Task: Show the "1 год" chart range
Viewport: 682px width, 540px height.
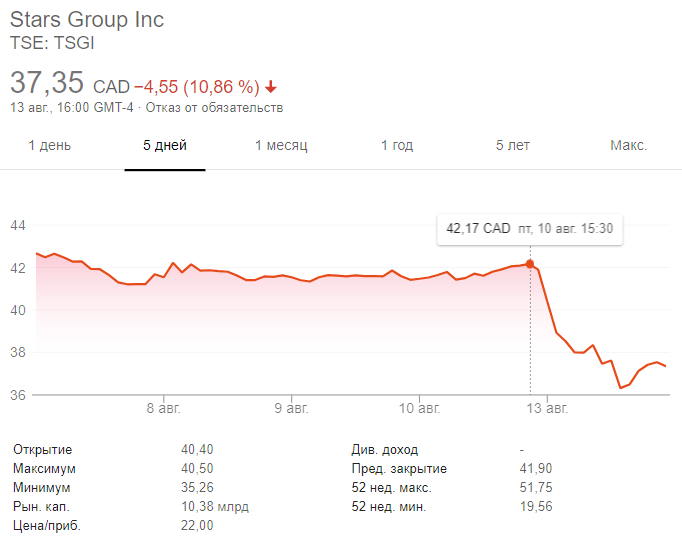Action: 397,146
